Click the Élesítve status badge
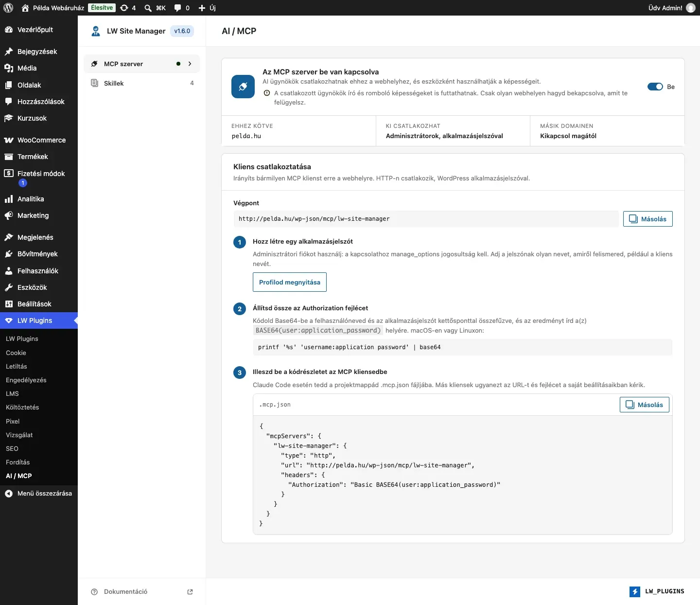 tap(102, 8)
